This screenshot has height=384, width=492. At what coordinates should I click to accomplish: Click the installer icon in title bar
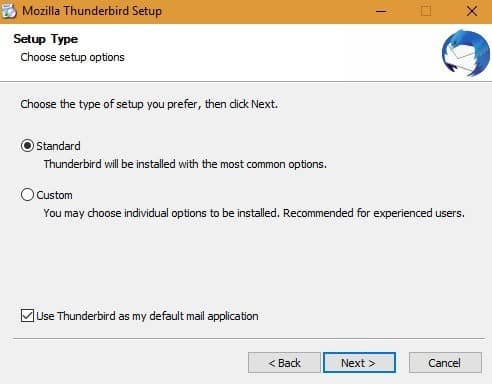[9, 11]
